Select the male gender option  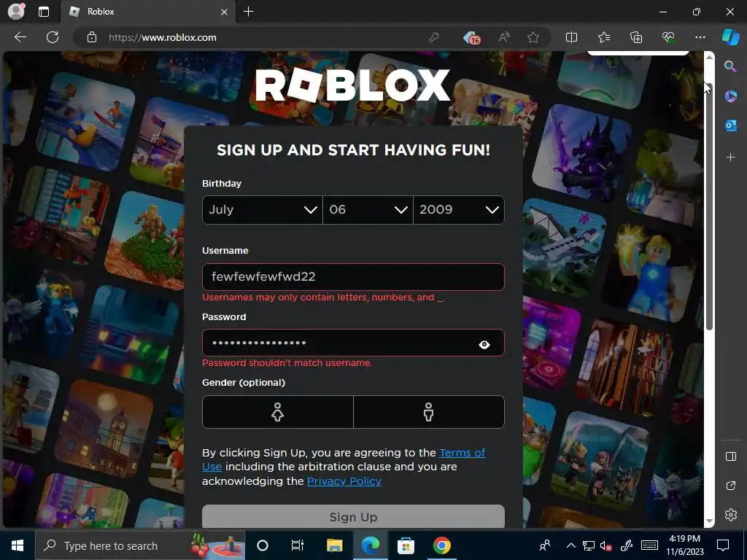click(x=429, y=412)
